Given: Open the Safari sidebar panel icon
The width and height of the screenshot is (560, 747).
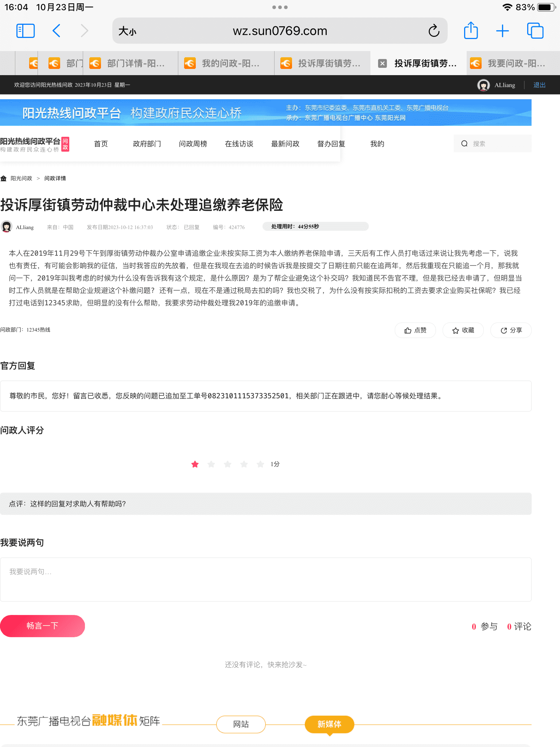Looking at the screenshot, I should [26, 31].
